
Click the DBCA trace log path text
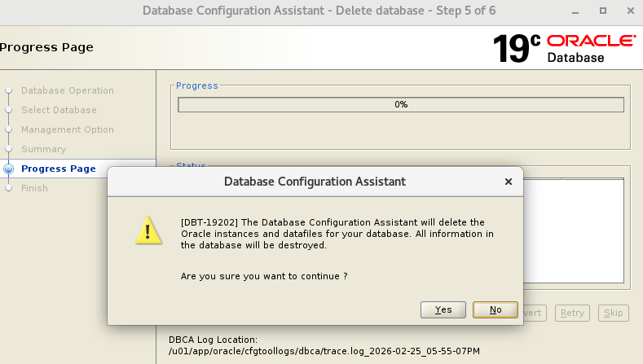[324, 351]
